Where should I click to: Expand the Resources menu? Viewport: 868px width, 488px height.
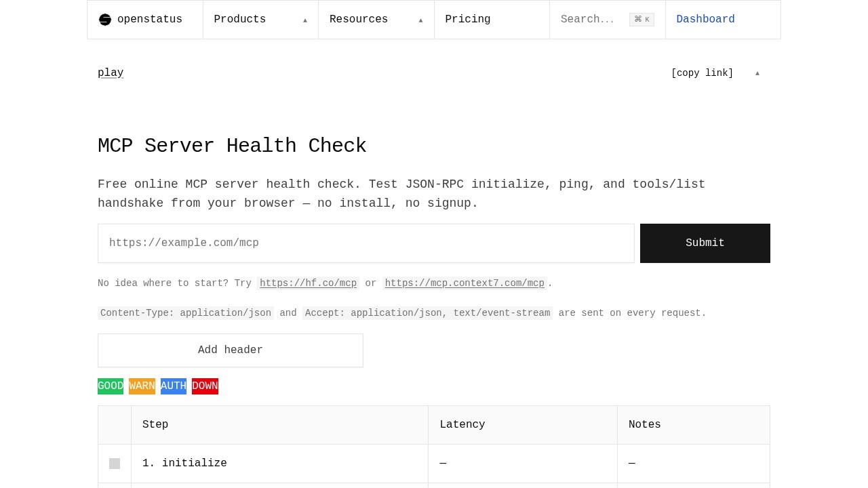coord(376,20)
